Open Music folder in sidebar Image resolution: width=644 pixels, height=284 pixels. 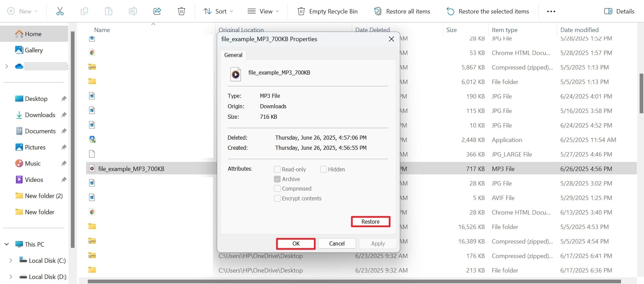pos(33,163)
